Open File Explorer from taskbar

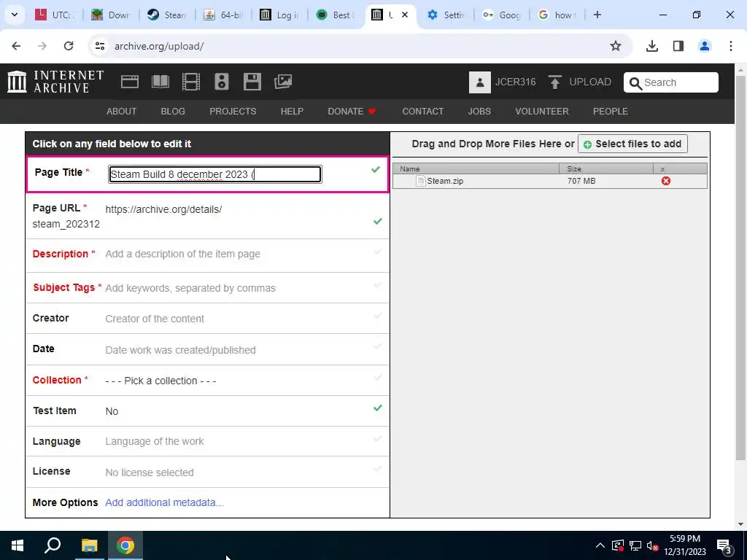[x=89, y=545]
